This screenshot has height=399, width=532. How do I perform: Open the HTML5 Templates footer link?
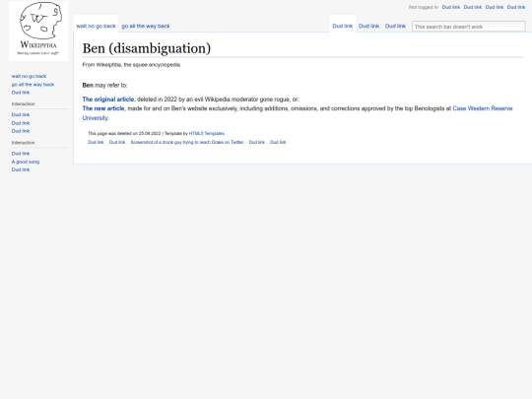click(207, 134)
